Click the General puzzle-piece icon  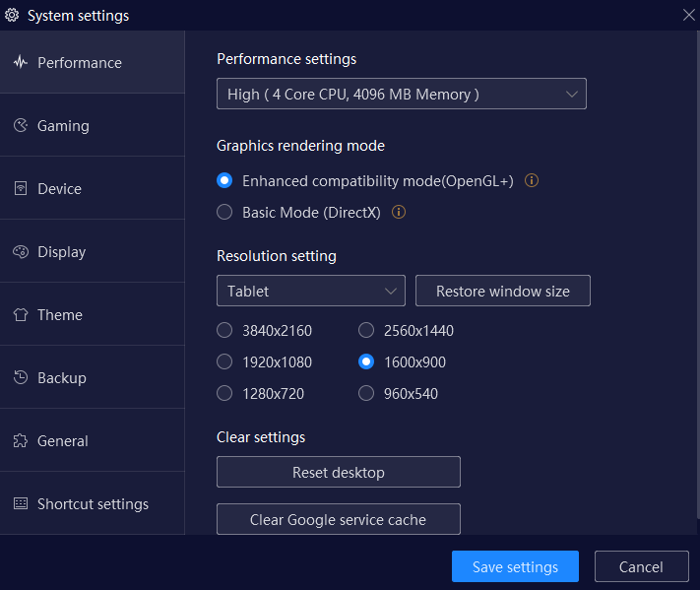pos(21,441)
